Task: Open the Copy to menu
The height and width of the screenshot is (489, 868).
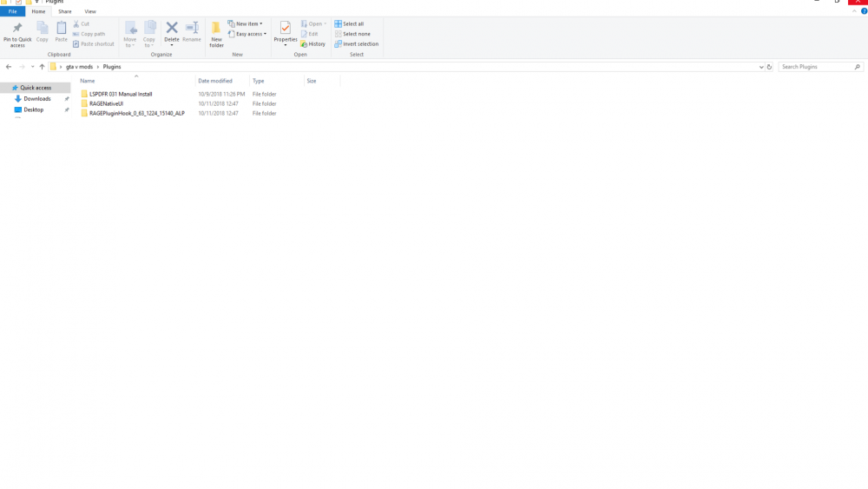Action: click(x=149, y=35)
